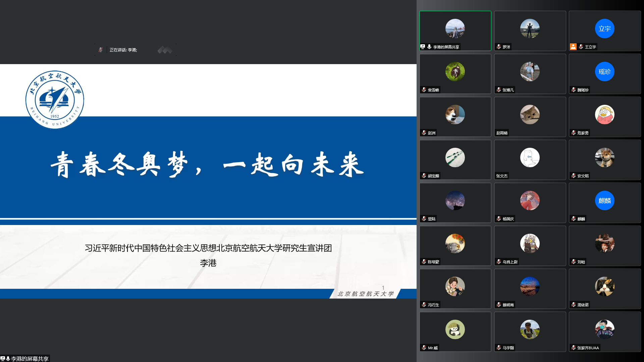The image size is (644, 362).
Task: Select the blue 瑶珍 avatar circle
Action: click(x=604, y=72)
